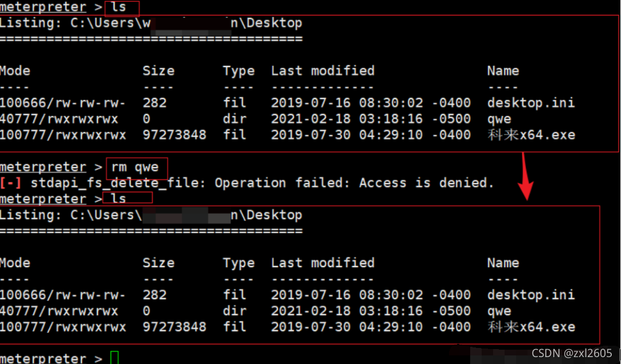Click 'Mode' column header in the second listing
This screenshot has height=364, width=621.
15,263
